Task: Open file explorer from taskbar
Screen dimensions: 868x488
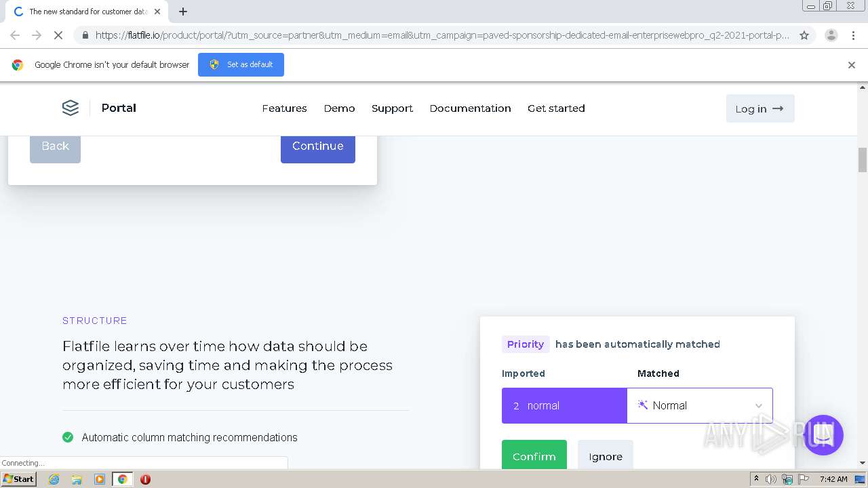Action: tap(77, 479)
